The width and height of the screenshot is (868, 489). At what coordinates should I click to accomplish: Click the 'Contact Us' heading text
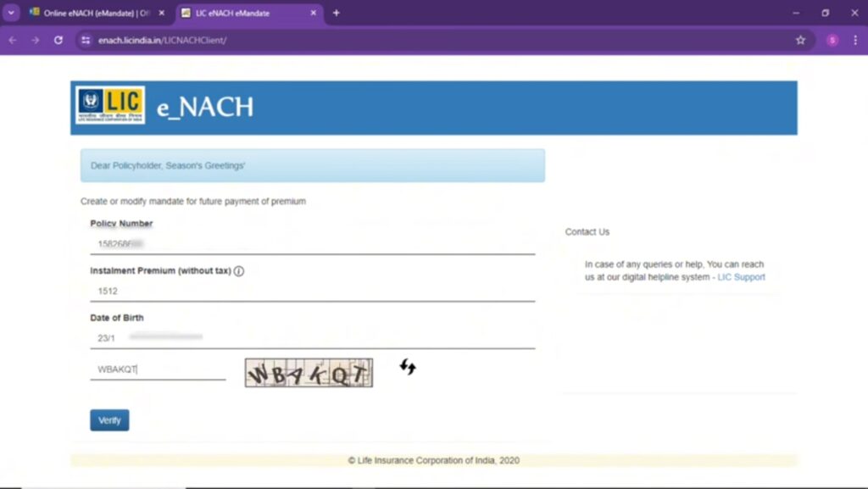tap(587, 231)
